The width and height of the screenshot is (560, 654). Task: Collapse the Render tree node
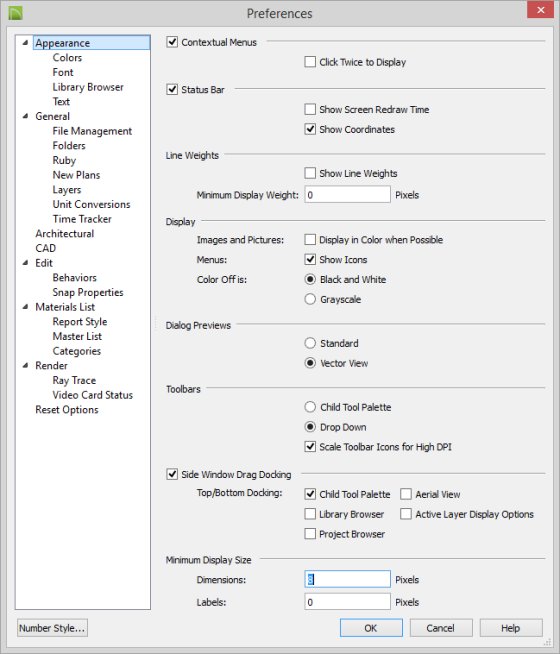(x=25, y=365)
